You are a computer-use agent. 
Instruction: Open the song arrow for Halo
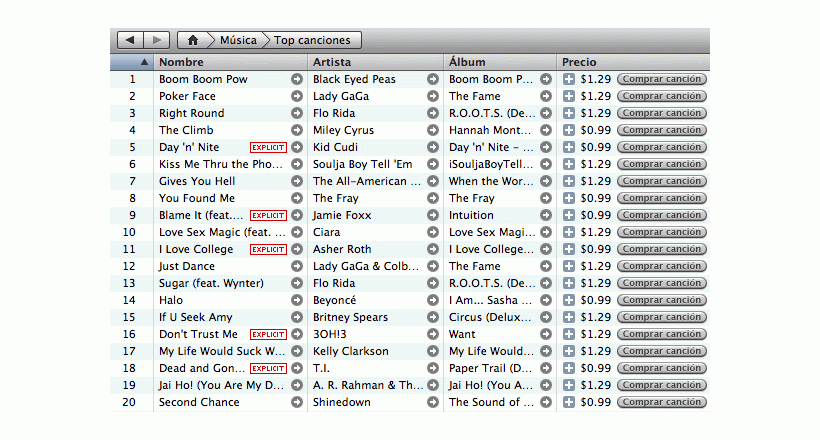point(297,300)
